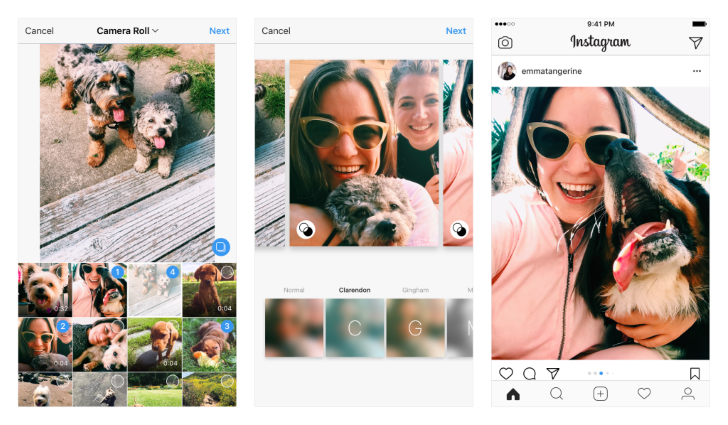Image resolution: width=728 pixels, height=425 pixels.
Task: Expand the Camera Roll album dropdown
Action: (128, 31)
